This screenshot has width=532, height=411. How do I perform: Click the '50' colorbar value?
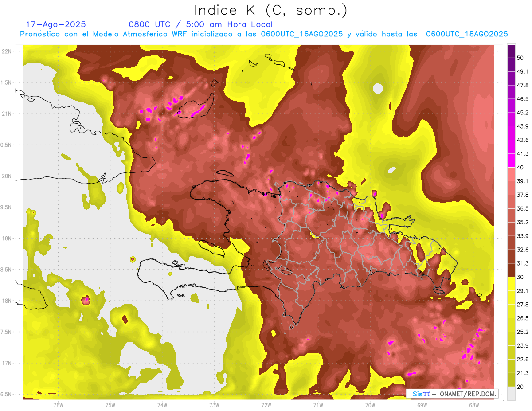(520, 58)
